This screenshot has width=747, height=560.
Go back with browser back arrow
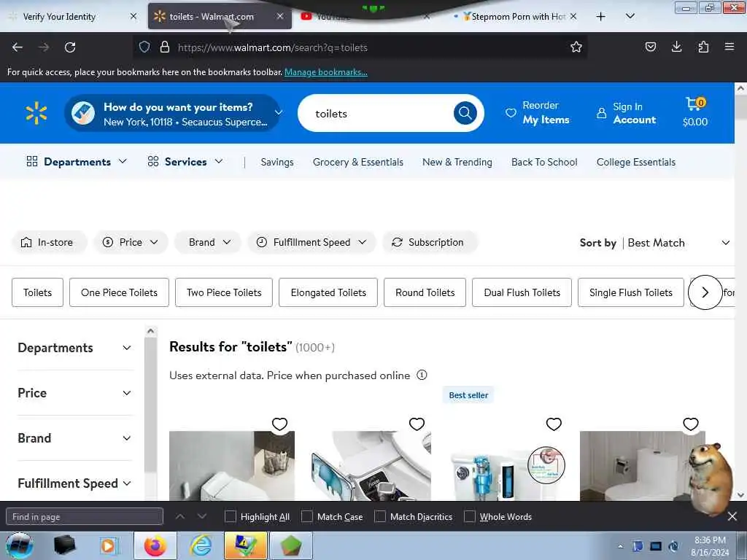(x=18, y=47)
